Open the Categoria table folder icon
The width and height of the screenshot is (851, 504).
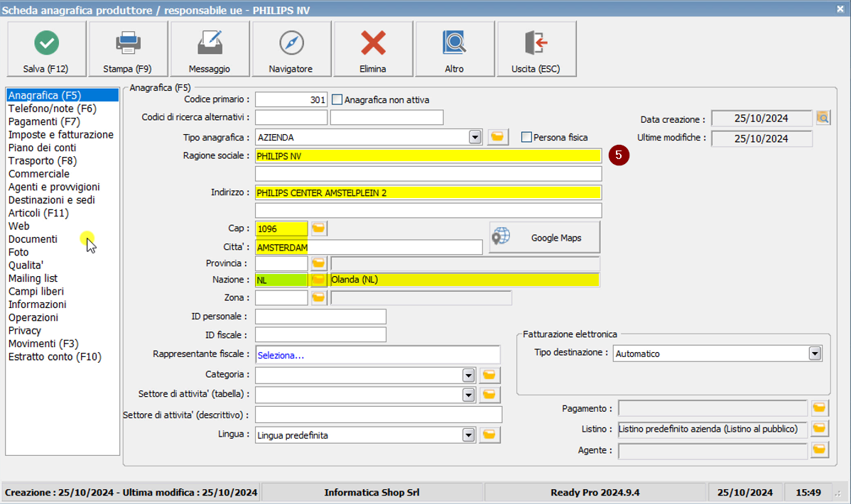click(x=489, y=375)
